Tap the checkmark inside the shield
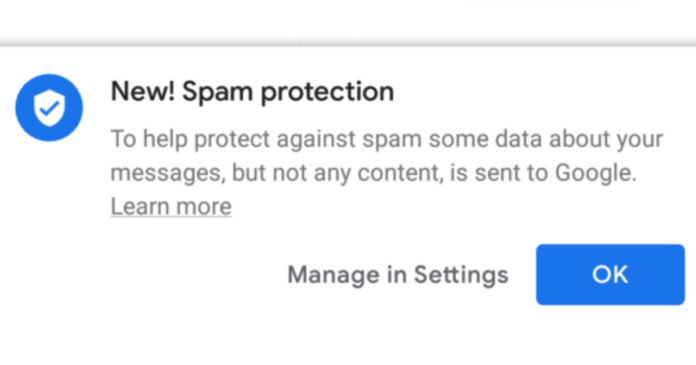The width and height of the screenshot is (696, 365). coord(49,108)
